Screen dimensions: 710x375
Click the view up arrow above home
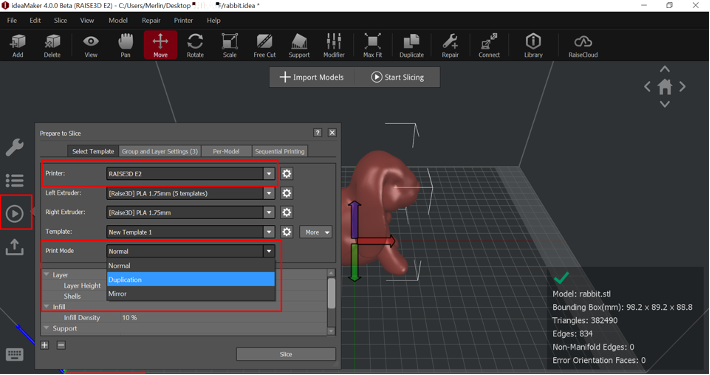pyautogui.click(x=665, y=69)
